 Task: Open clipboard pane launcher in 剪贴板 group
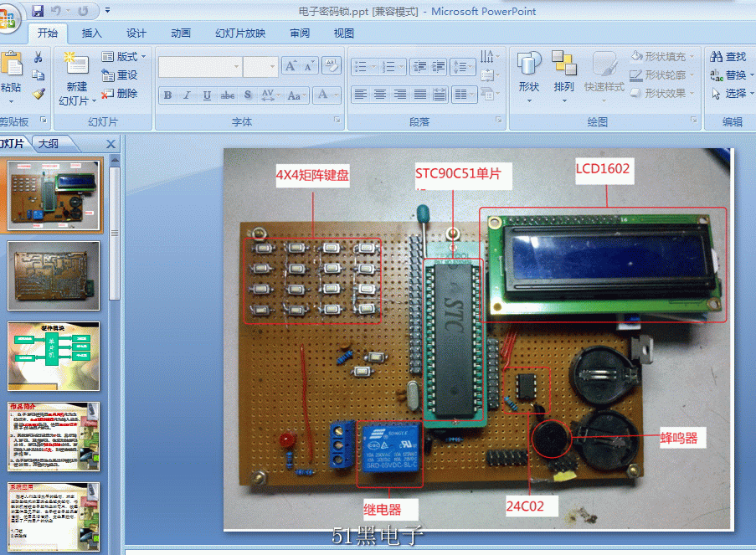pos(44,120)
